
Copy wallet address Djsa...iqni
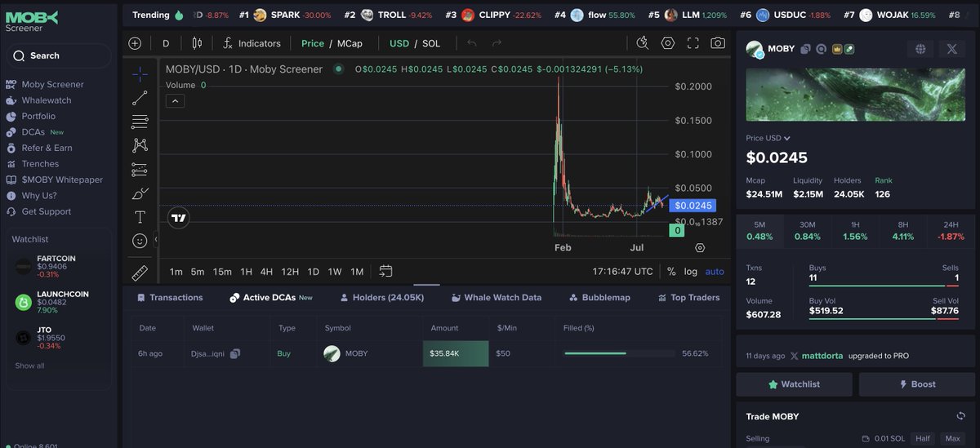pos(235,353)
